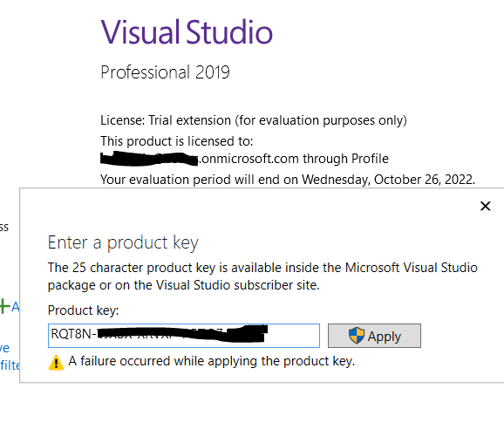The image size is (504, 443).
Task: Click the yellow warning triangle icon
Action: pos(56,363)
